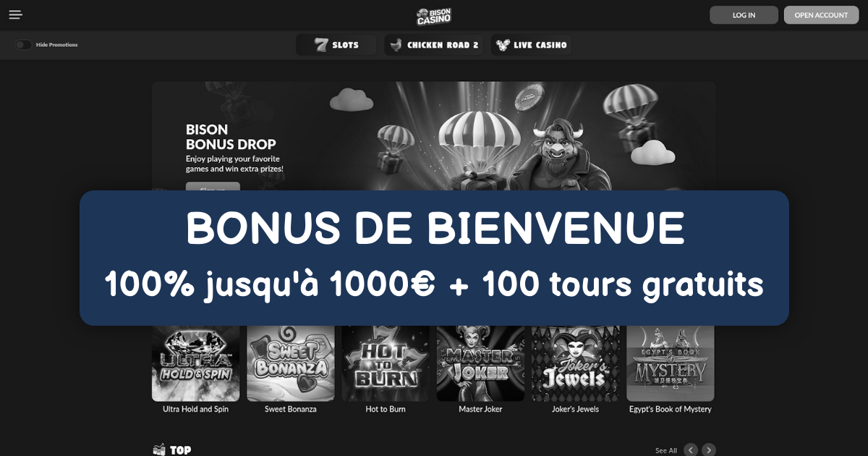
Task: Switch to the Chicken Road 2 tab
Action: pos(434,45)
